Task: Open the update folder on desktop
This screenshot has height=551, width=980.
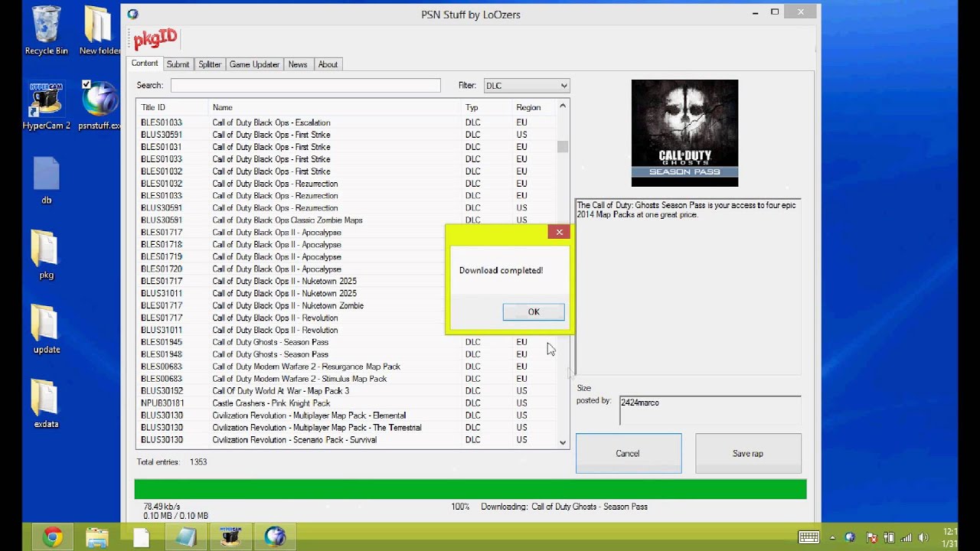Action: coord(46,329)
